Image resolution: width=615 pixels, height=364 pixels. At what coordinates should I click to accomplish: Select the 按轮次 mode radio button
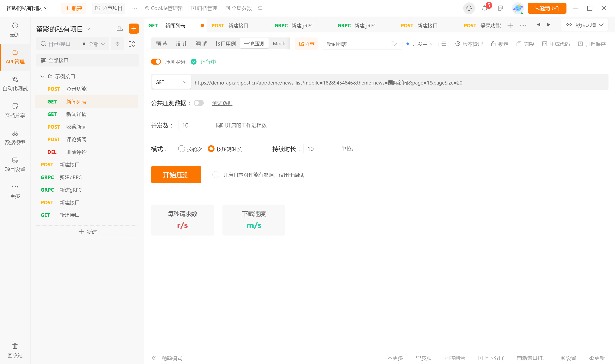point(182,149)
